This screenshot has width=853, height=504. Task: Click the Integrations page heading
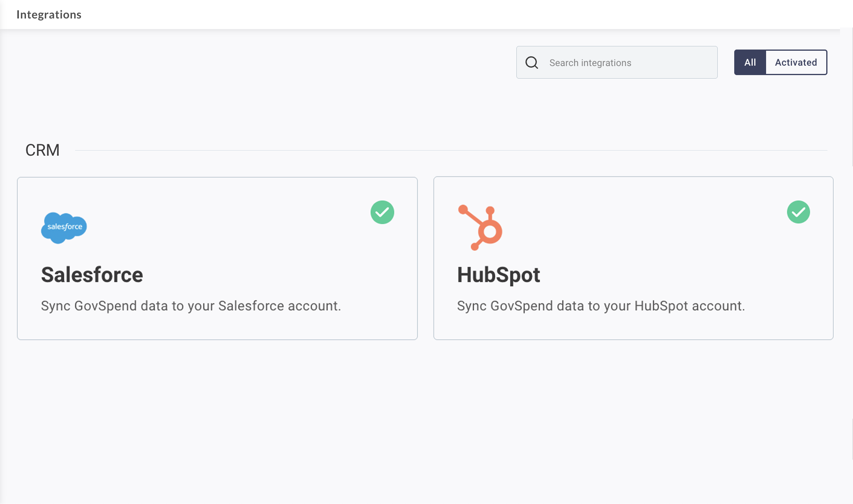pyautogui.click(x=49, y=15)
